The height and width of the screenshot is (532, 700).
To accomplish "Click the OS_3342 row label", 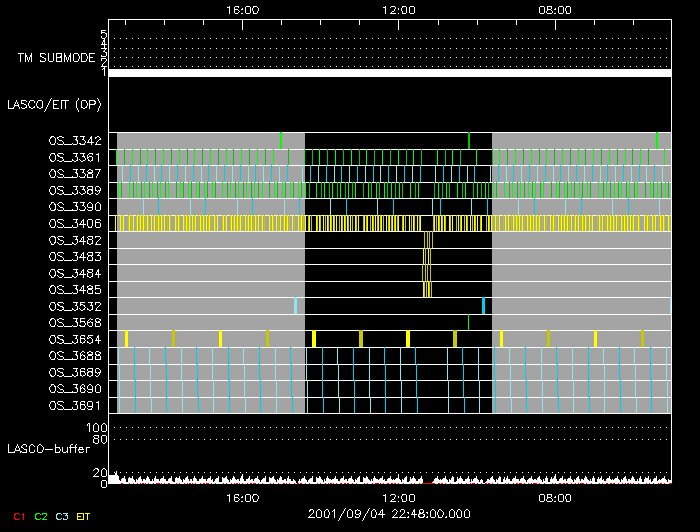I will coord(74,141).
